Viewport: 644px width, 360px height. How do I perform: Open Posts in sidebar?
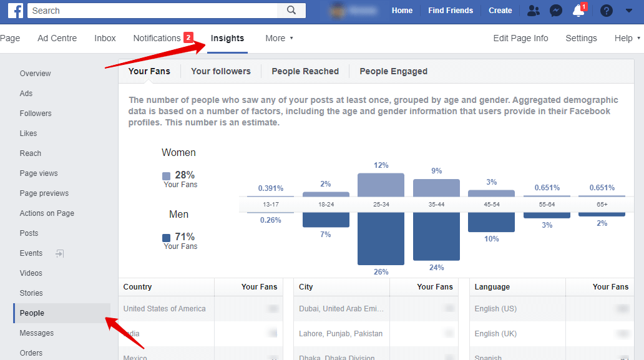click(x=29, y=233)
